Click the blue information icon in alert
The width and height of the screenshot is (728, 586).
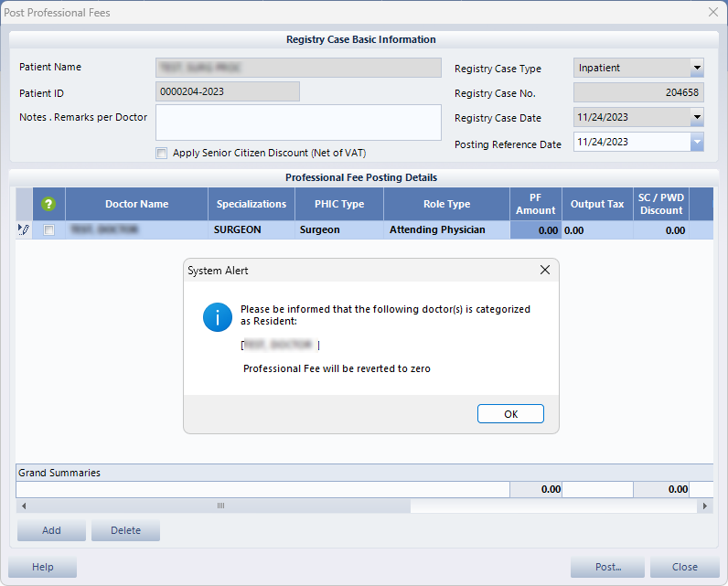(216, 318)
